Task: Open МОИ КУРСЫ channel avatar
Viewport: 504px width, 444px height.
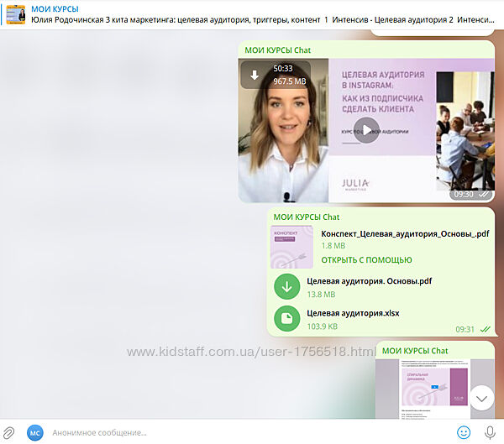Action: point(15,13)
